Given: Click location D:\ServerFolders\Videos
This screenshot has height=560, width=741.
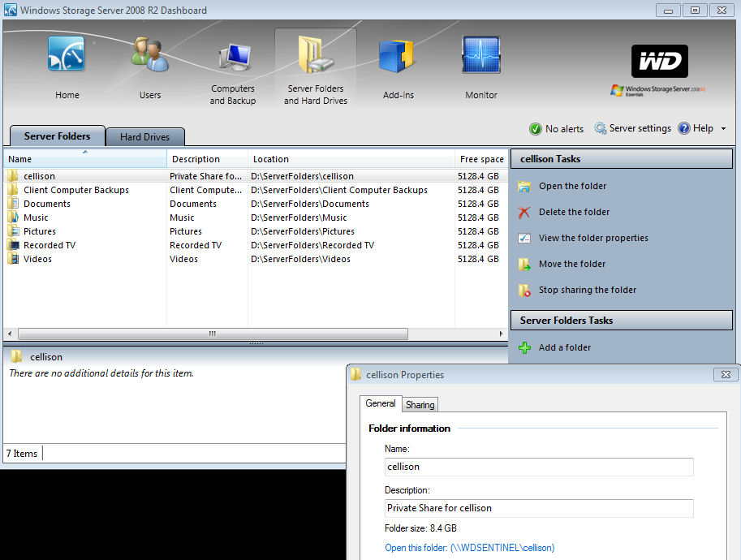Looking at the screenshot, I should 300,259.
